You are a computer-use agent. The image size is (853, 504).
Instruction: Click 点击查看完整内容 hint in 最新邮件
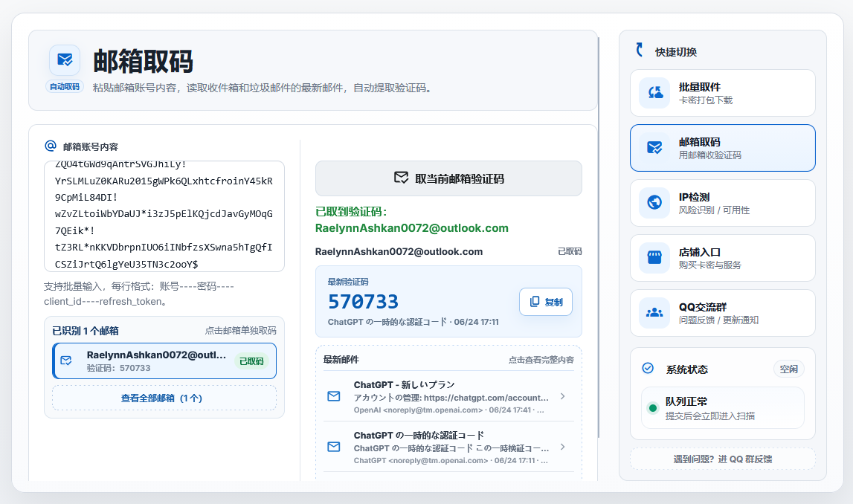541,360
